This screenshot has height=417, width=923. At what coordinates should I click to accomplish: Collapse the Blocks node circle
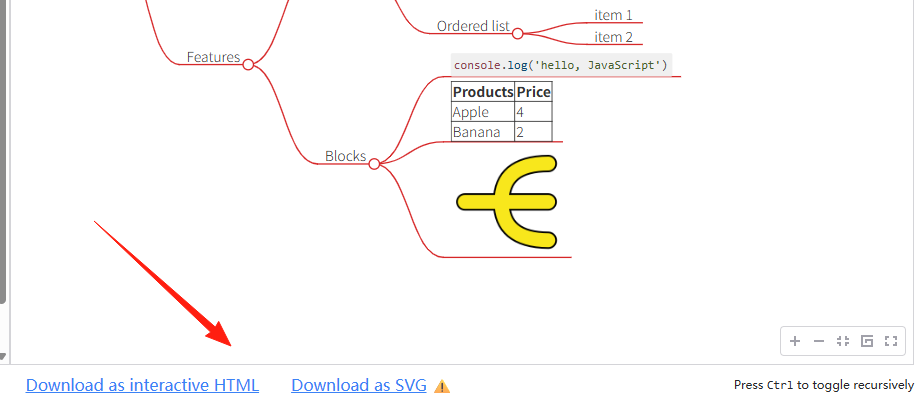pos(374,164)
